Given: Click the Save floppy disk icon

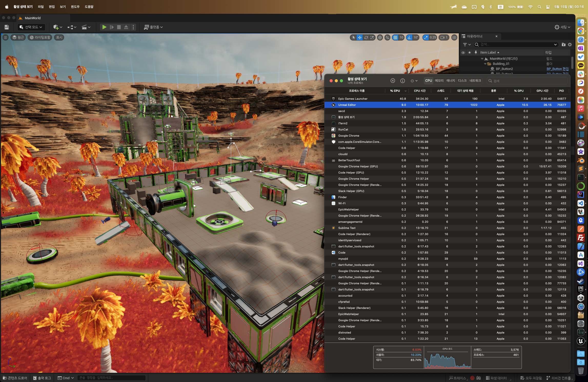Looking at the screenshot, I should (7, 27).
